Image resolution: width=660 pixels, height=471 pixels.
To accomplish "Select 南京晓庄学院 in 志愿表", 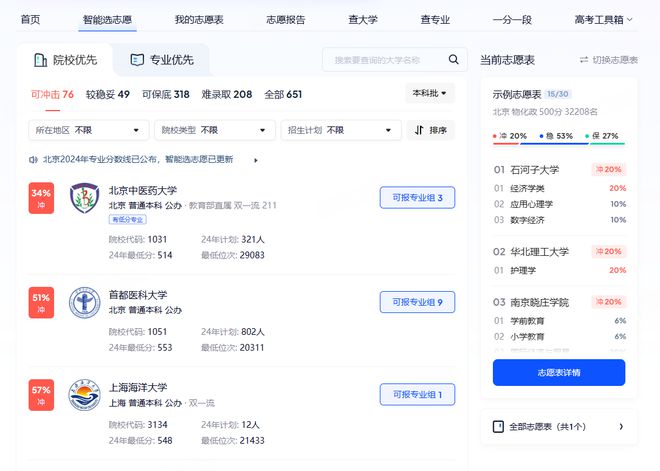I will pos(540,302).
